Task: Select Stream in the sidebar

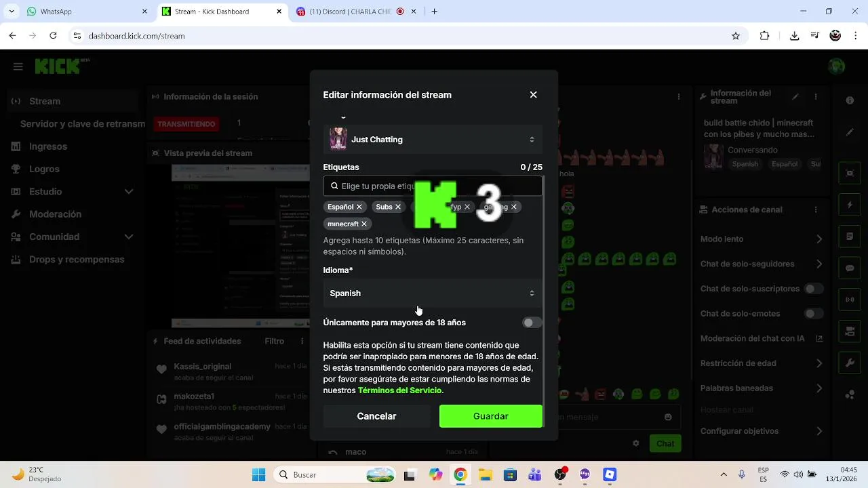Action: click(x=72, y=101)
